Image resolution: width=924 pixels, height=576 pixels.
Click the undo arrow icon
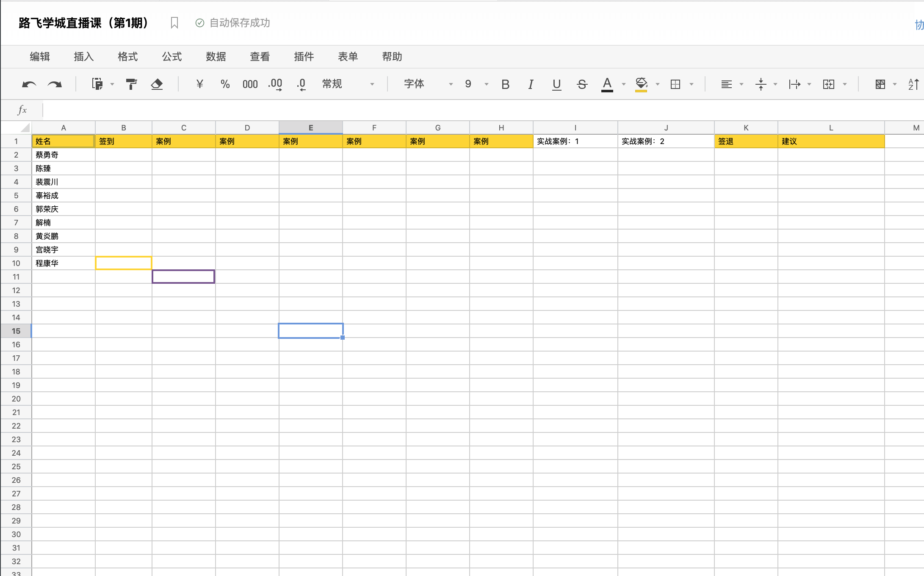[29, 84]
